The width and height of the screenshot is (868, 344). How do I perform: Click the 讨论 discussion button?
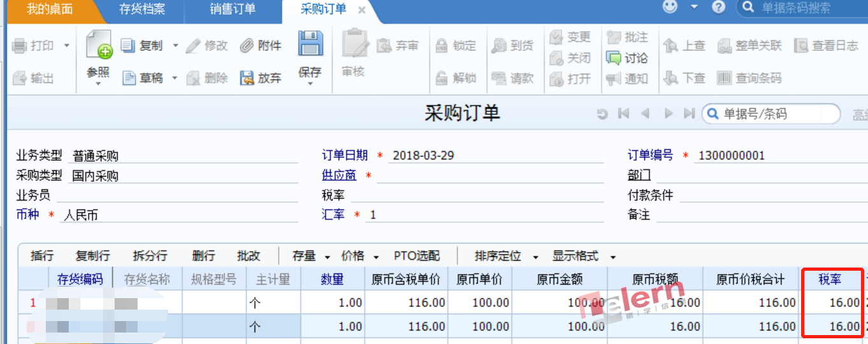pos(627,58)
